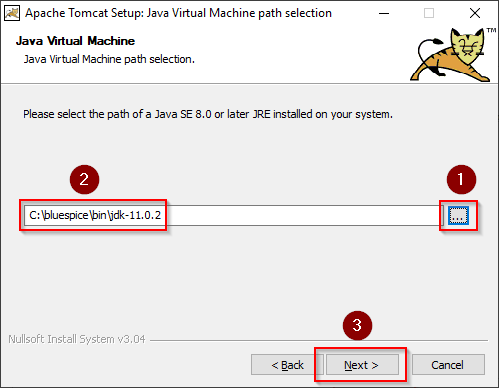499x388 pixels.
Task: Click into the jdk-11.0.2 path field
Action: (233, 215)
